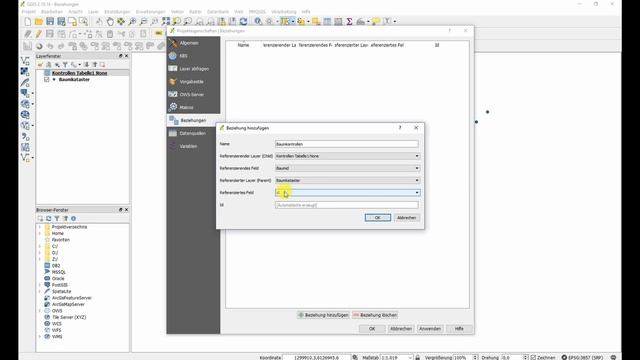Open Layer abfragen section
640x360 pixels.
click(x=193, y=69)
